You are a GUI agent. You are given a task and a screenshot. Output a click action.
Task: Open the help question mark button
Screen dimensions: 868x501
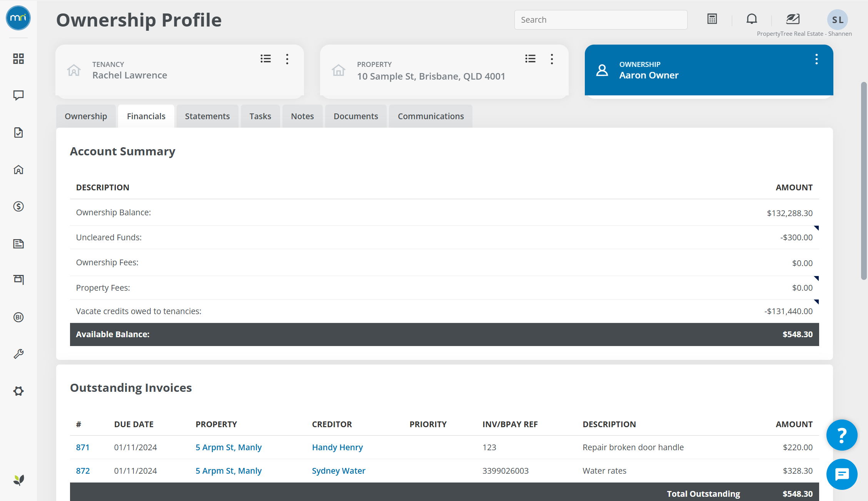coord(842,435)
